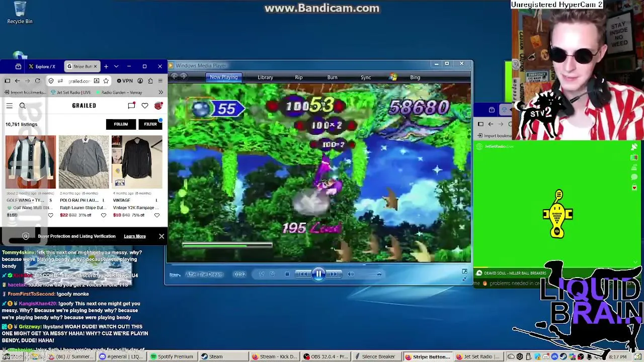Go back in the Grailed browser window
Viewport: 644px width, 362px height.
point(17,81)
